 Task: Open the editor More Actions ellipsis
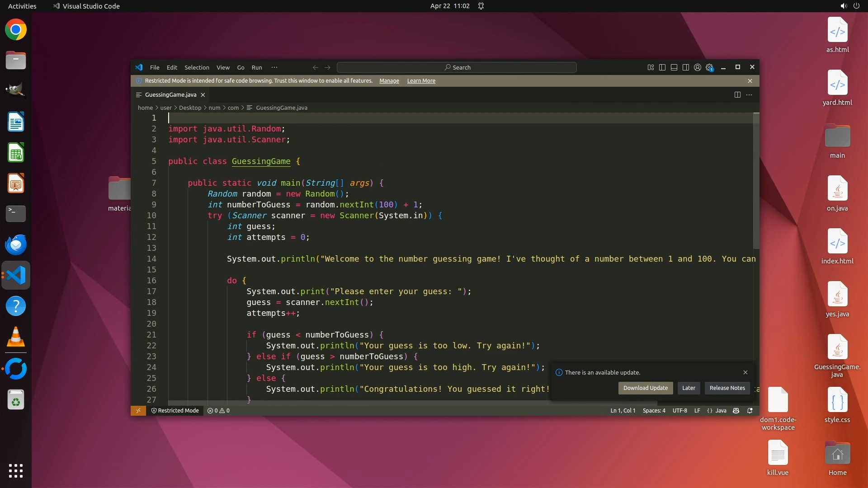749,95
